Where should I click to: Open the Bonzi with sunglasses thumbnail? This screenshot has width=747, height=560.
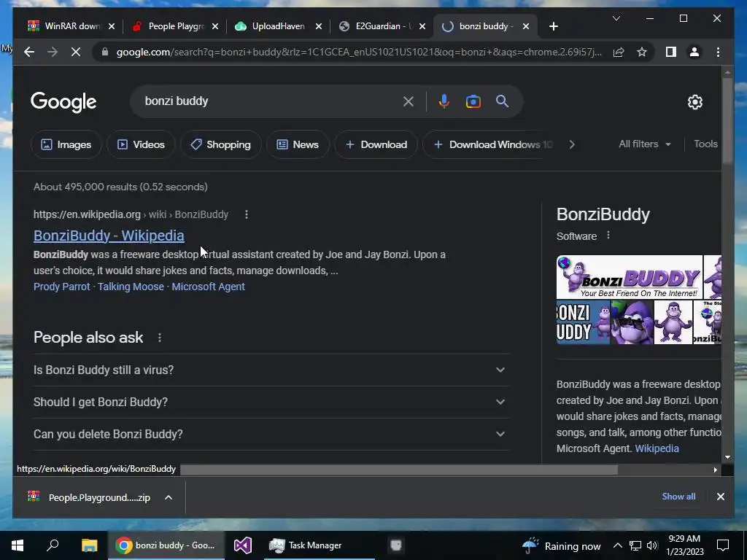tap(632, 322)
